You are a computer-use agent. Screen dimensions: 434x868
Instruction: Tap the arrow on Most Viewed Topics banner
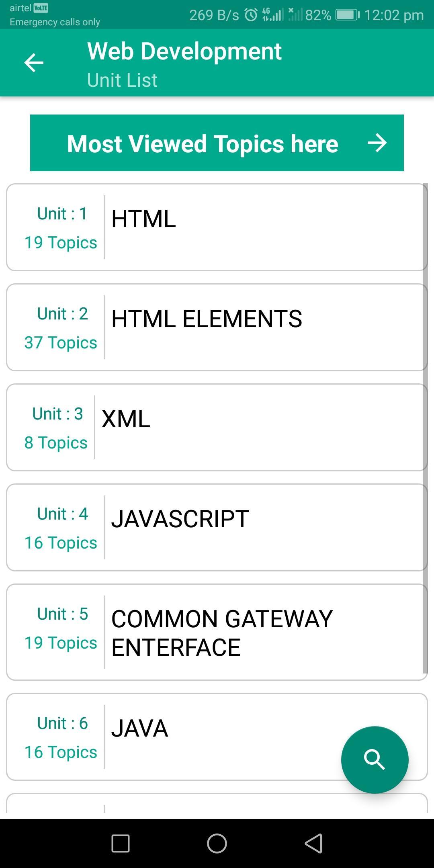[x=377, y=143]
